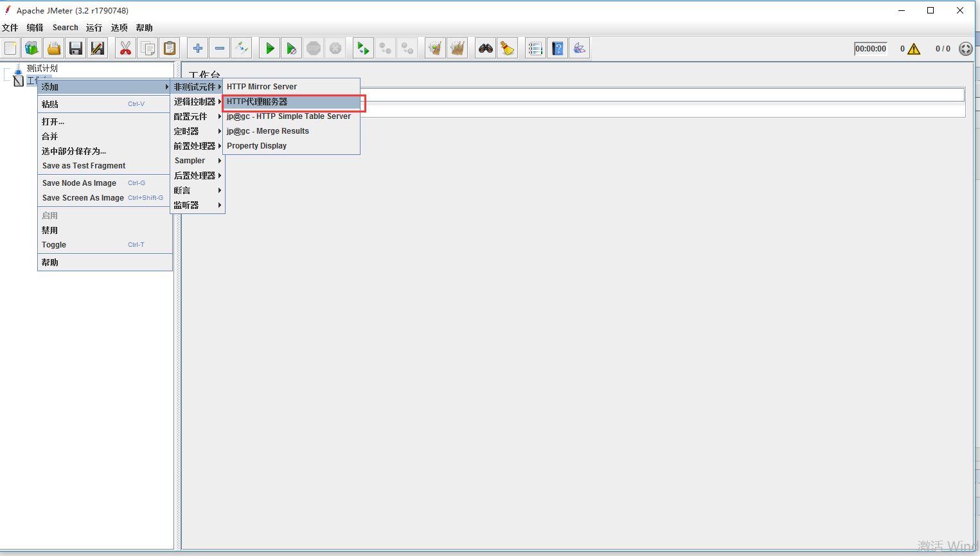Click the Expand All plus icon
980x556 pixels.
click(198, 48)
